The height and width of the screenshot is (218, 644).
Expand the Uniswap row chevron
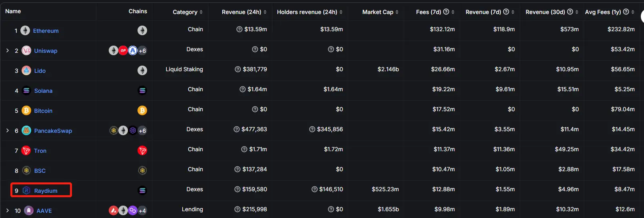[8, 50]
